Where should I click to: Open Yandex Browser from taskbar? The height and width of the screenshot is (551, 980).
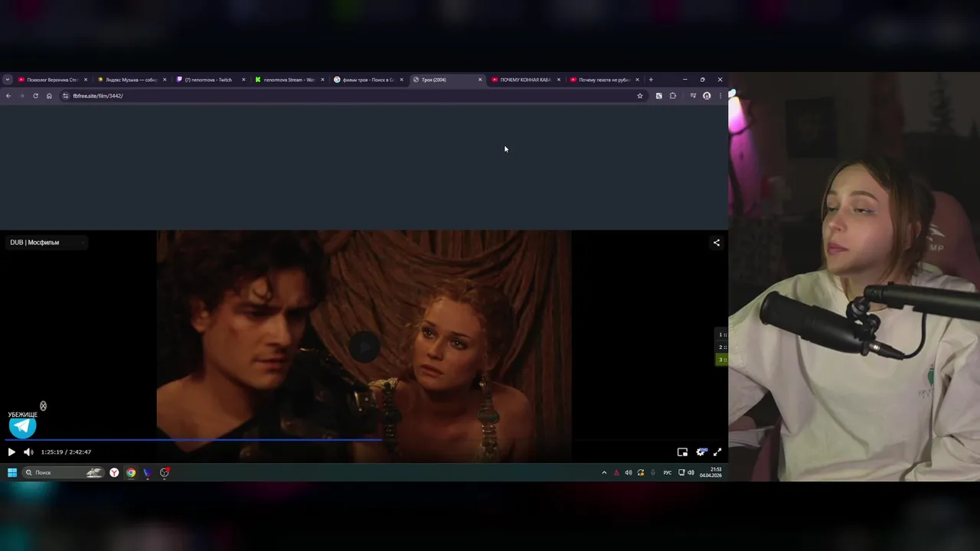pyautogui.click(x=114, y=473)
